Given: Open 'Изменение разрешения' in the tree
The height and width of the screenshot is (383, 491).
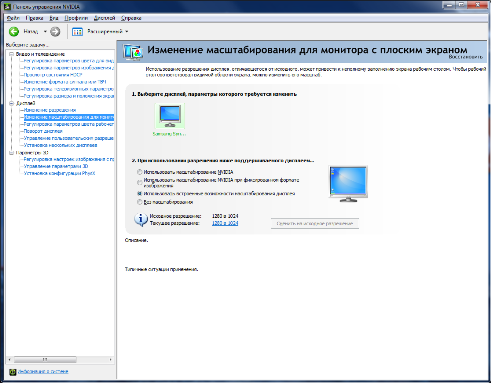Looking at the screenshot, I should point(50,110).
